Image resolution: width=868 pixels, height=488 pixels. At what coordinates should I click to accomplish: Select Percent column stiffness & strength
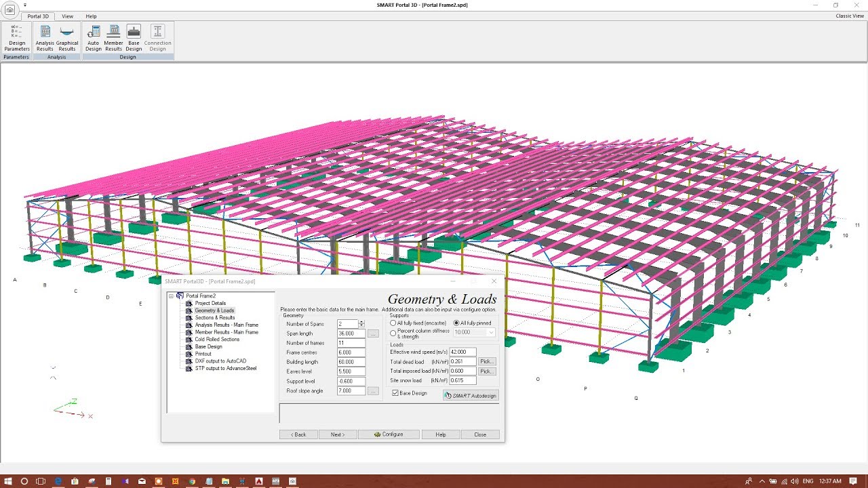pos(393,333)
